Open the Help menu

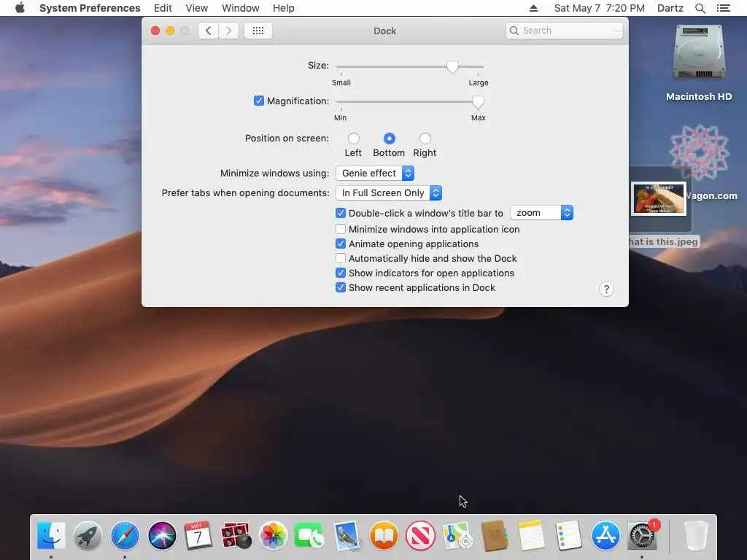click(x=284, y=8)
